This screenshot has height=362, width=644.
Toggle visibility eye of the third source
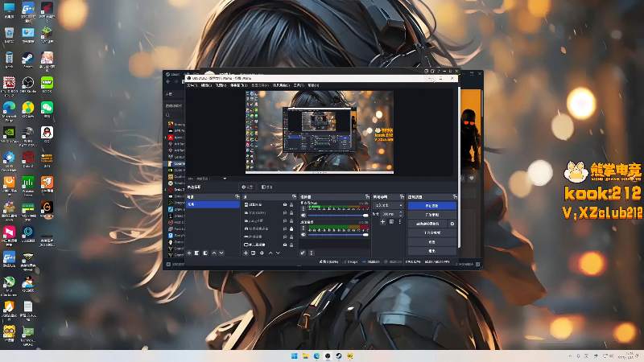point(285,220)
